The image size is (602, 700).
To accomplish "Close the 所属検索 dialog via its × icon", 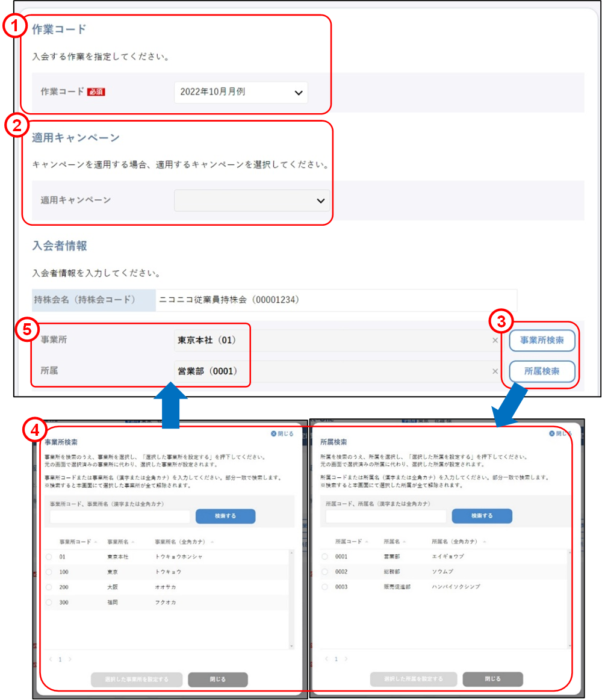I will pyautogui.click(x=551, y=433).
